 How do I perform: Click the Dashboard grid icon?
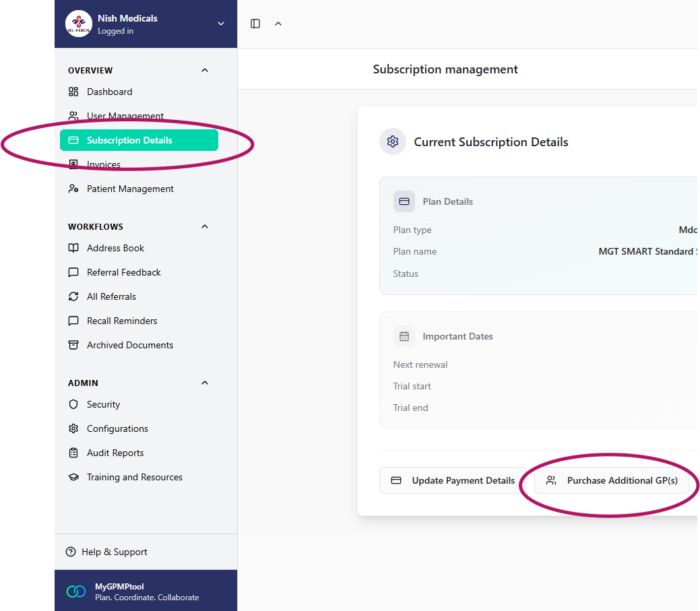[x=73, y=92]
